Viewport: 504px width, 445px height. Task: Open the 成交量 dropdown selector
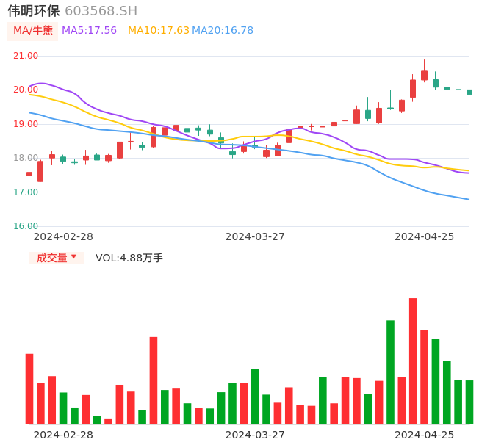pos(57,258)
